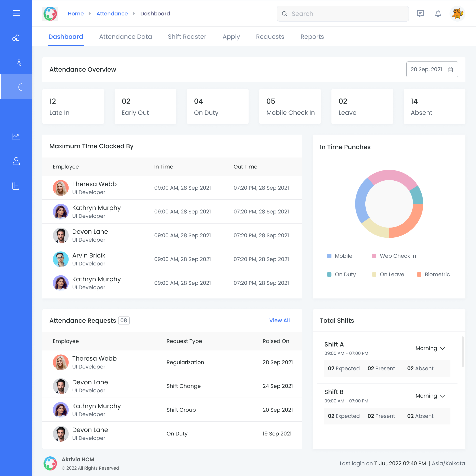Viewport: 476px width, 476px height.
Task: Open the 28 Sep, 2021 date selector
Action: tap(426, 69)
